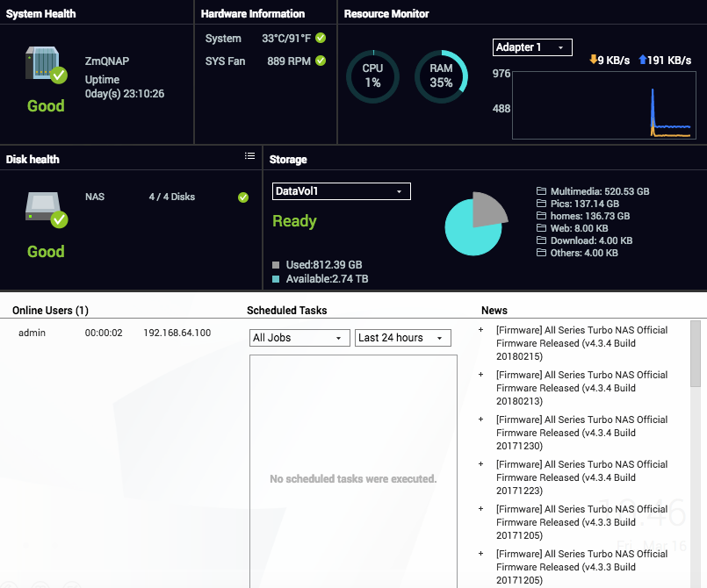This screenshot has width=707, height=588.
Task: Expand the news item for Build 20180215
Action: pyautogui.click(x=480, y=330)
